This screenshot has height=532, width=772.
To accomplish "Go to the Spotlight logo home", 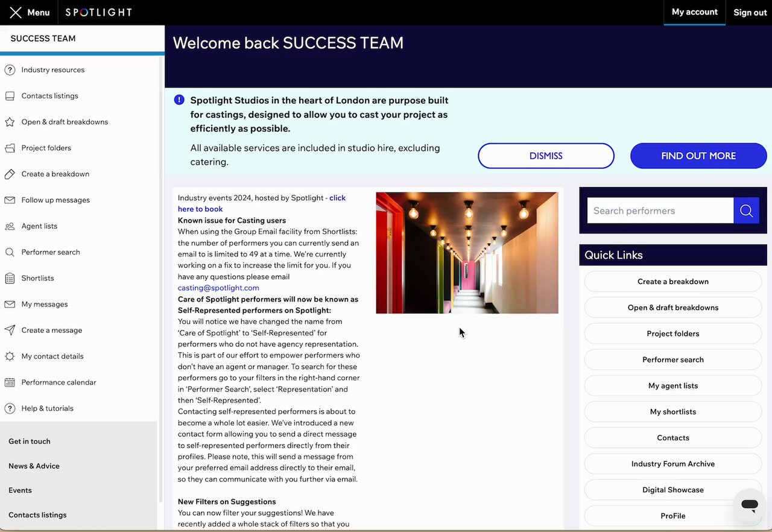I will pos(98,12).
